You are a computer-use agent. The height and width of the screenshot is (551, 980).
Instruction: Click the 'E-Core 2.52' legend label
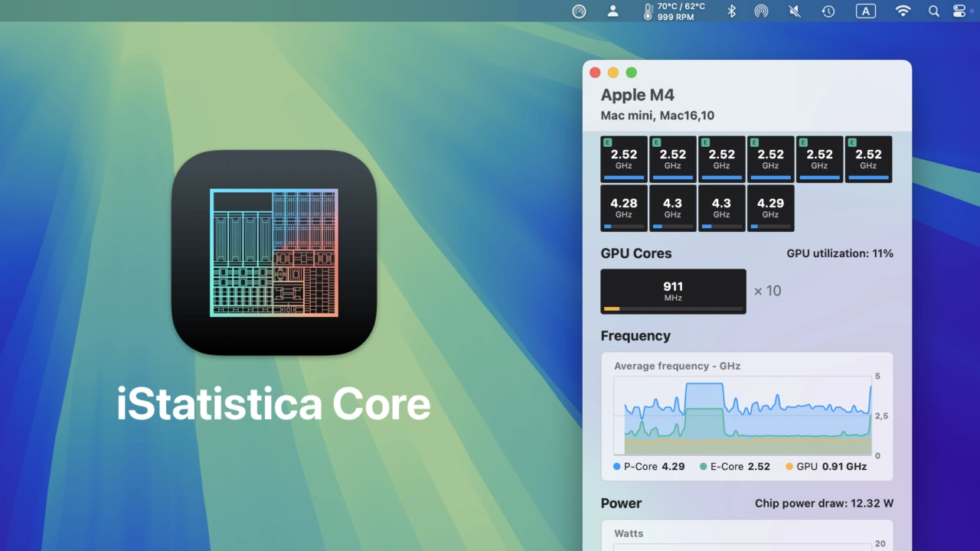[x=740, y=466]
